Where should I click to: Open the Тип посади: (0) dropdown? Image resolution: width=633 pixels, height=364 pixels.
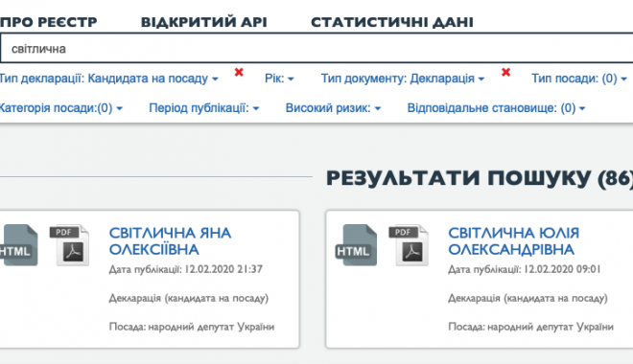point(579,79)
